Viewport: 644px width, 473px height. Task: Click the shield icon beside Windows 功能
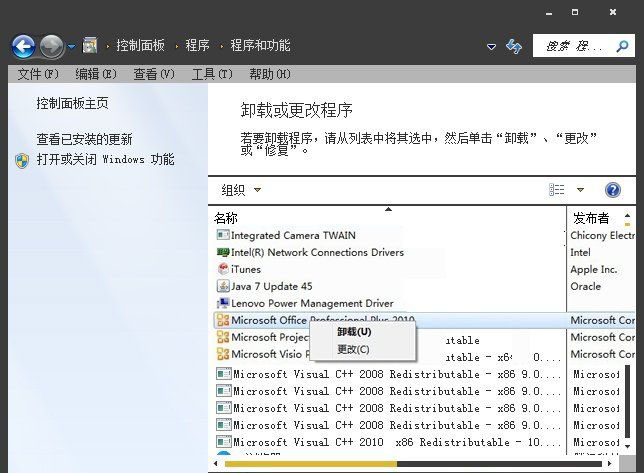click(22, 161)
